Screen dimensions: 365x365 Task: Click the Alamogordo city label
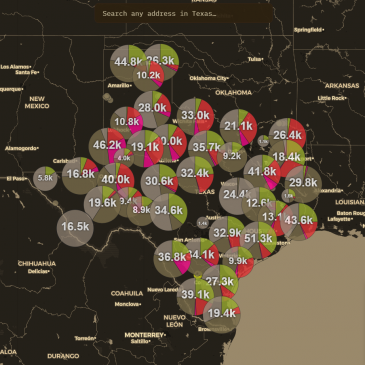point(22,148)
